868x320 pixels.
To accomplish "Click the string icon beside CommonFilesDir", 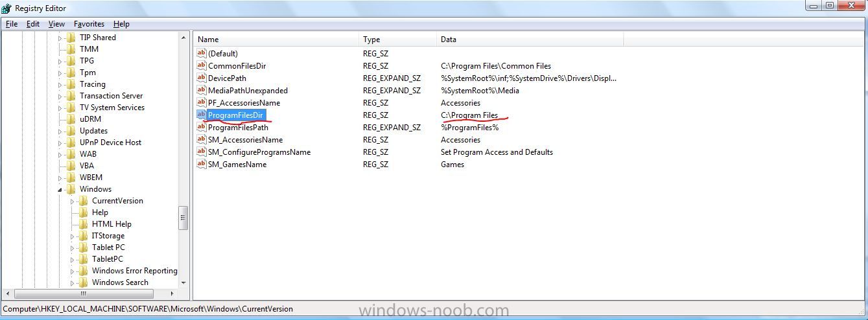I will click(201, 65).
